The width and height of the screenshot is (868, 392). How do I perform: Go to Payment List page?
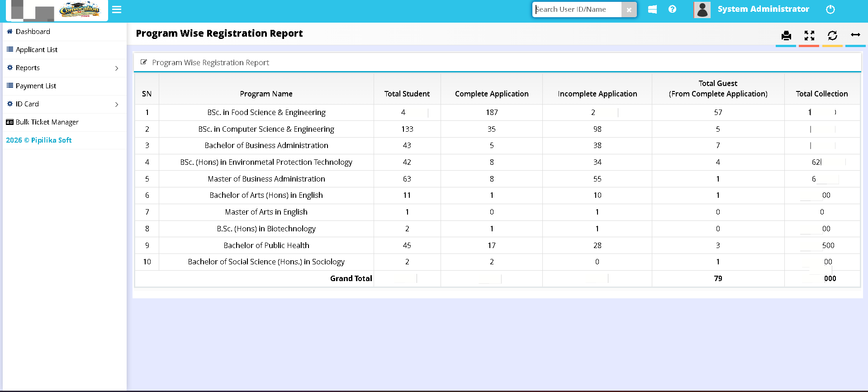(36, 86)
